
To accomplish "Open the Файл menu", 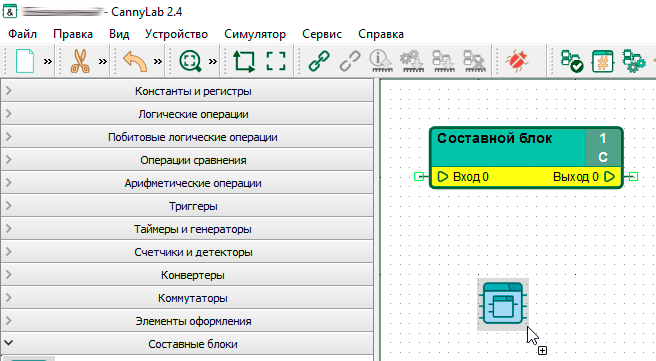I will 23,34.
